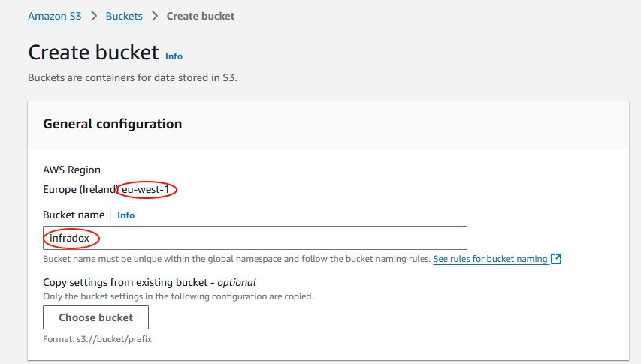Image resolution: width=641 pixels, height=364 pixels.
Task: Click the Choose bucket button
Action: (x=95, y=317)
